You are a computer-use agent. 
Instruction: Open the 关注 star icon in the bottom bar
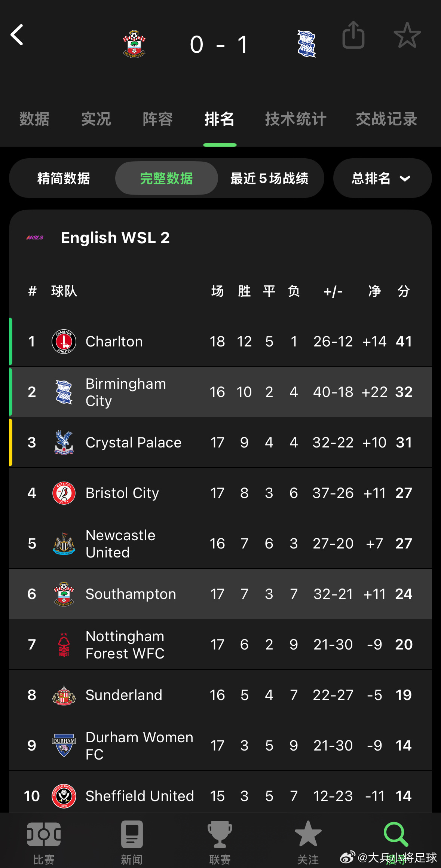(x=308, y=835)
